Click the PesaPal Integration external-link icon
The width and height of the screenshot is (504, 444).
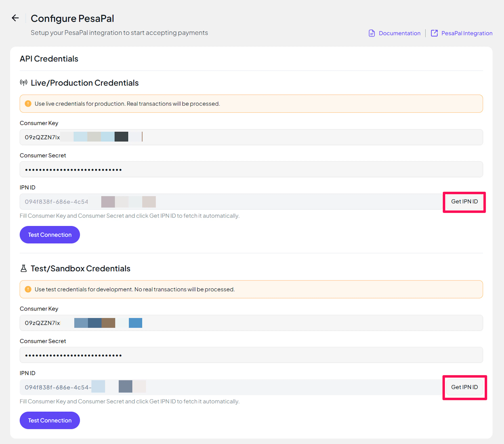click(x=434, y=33)
